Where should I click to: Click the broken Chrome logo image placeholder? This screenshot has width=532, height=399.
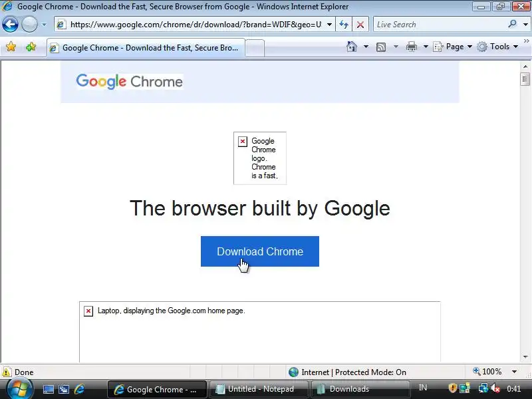point(260,158)
